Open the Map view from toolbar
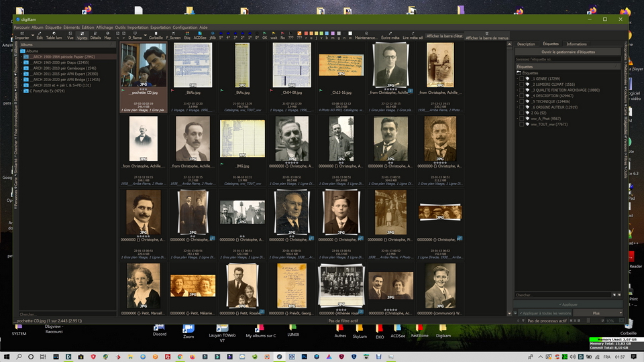This screenshot has height=362, width=644. (x=107, y=35)
